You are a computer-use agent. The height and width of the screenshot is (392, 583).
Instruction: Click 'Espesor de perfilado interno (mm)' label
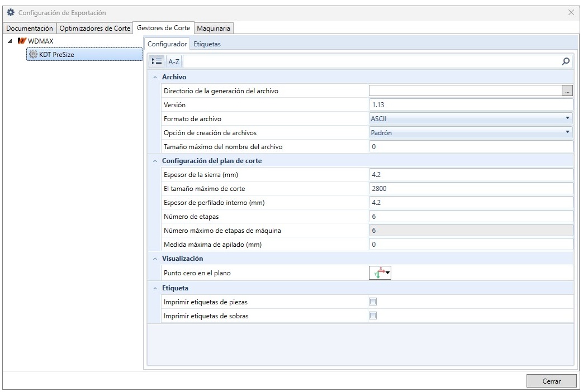[x=214, y=203]
